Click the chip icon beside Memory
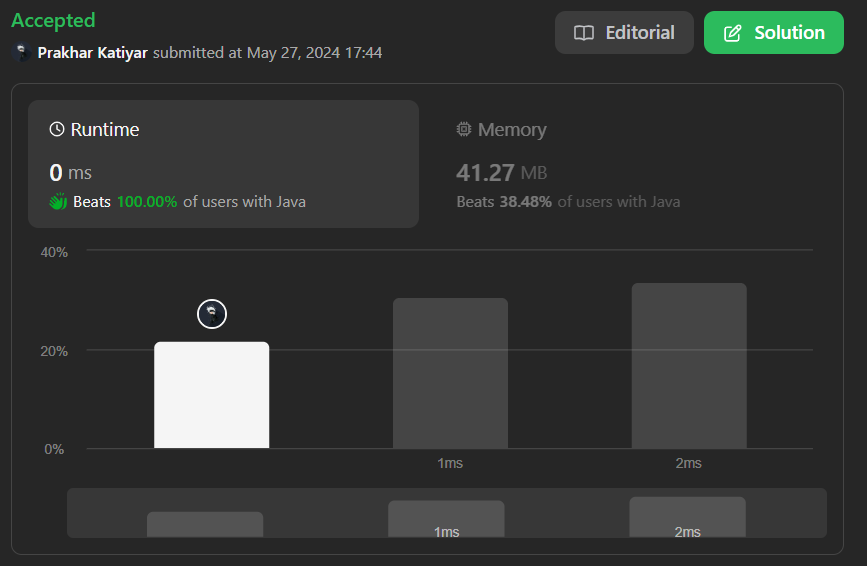 pos(464,130)
